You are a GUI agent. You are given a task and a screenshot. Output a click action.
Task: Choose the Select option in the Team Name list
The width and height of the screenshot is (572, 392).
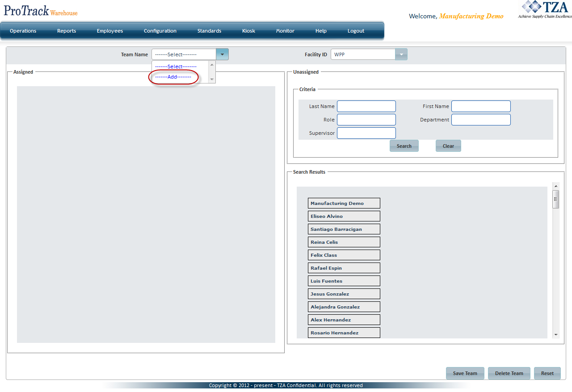[x=181, y=67]
